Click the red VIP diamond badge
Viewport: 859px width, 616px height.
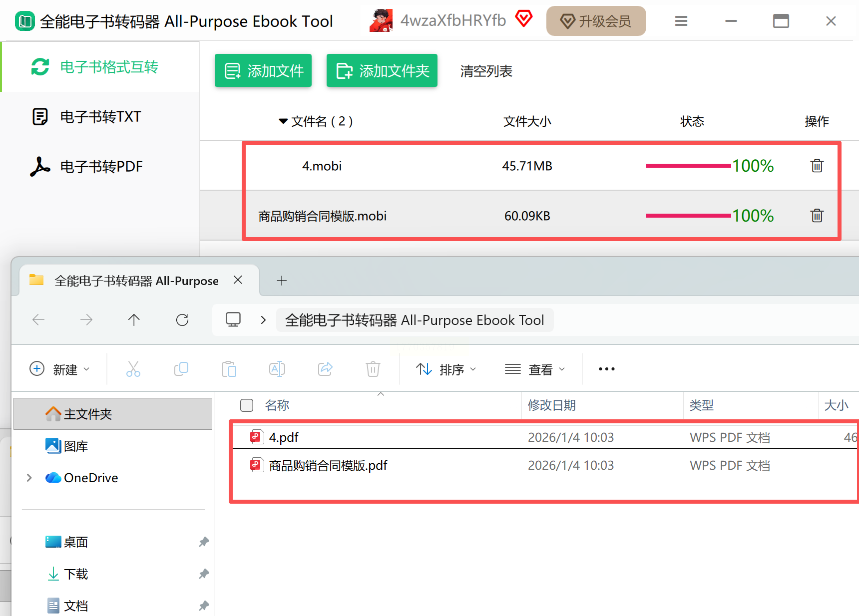[524, 19]
